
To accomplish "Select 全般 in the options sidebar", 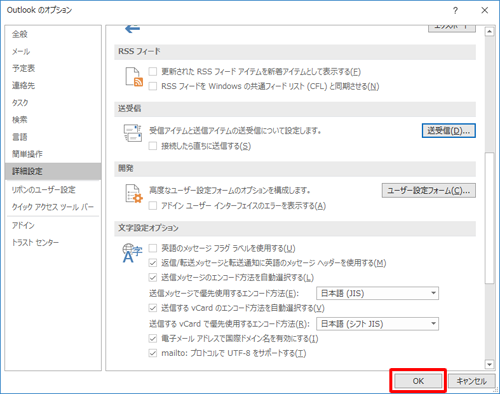I will (x=53, y=34).
